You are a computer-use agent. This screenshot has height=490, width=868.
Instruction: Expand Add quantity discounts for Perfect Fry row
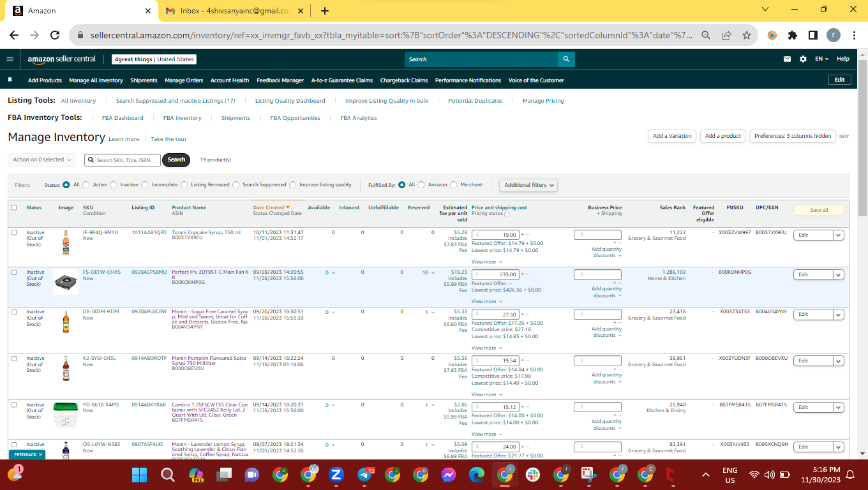click(x=606, y=292)
